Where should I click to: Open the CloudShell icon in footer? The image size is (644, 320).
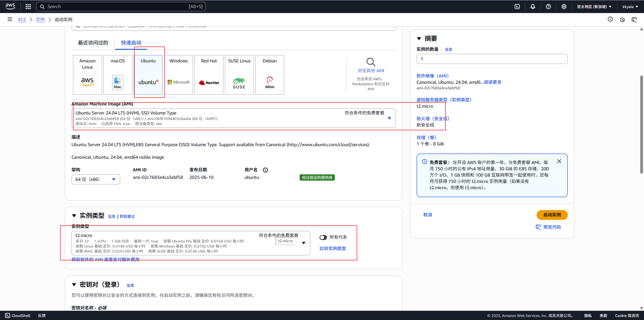pos(8,315)
